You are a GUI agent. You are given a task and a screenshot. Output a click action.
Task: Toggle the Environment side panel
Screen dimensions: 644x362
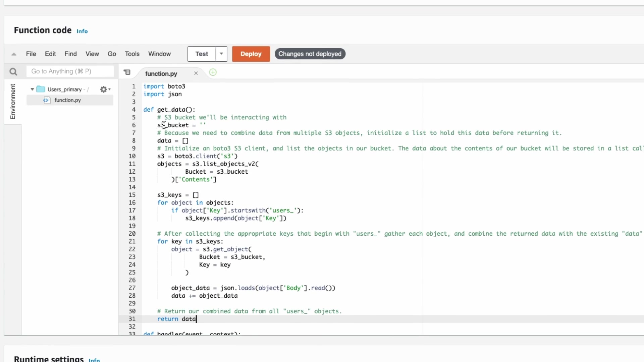[x=13, y=101]
